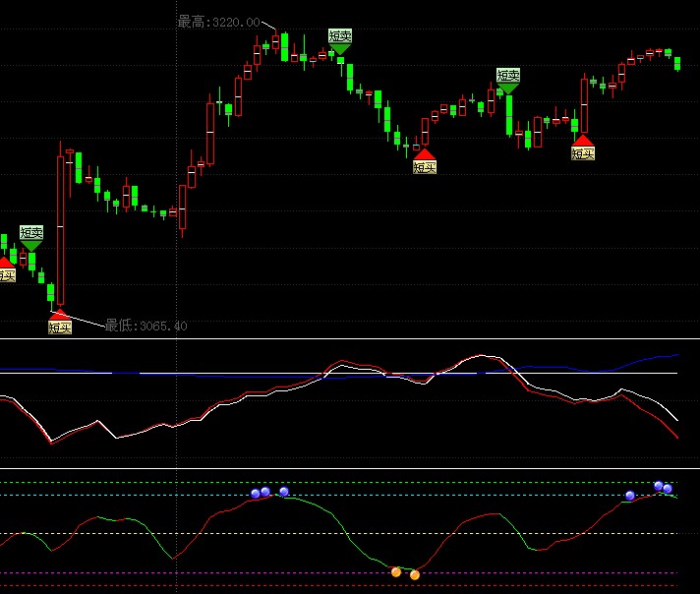Click the divider between price and middle panels

pos(350,339)
